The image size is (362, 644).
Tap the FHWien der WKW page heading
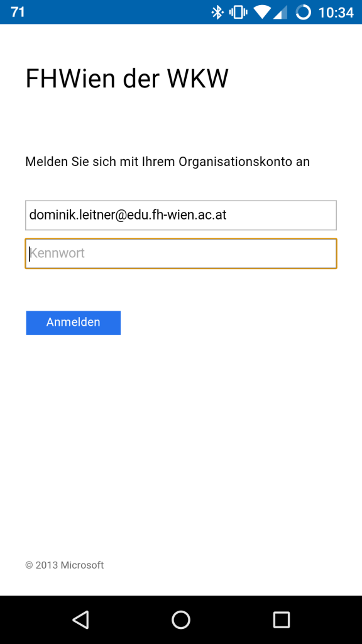click(126, 78)
